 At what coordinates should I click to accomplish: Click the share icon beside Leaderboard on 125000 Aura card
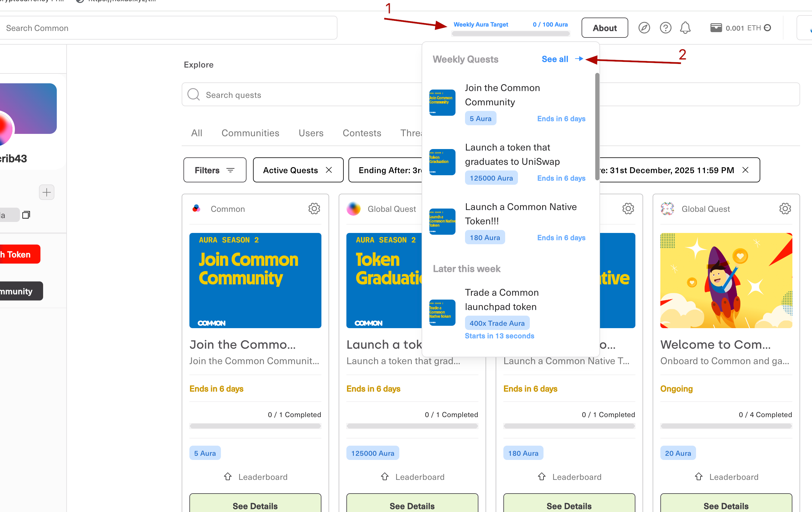point(385,477)
